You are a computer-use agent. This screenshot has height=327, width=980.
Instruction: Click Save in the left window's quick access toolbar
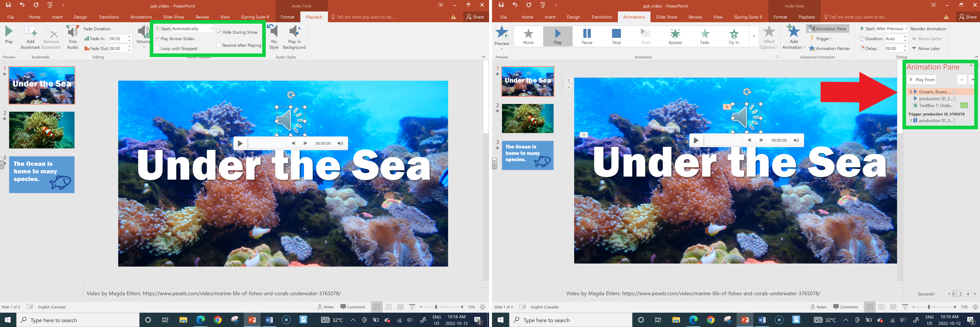[x=8, y=5]
